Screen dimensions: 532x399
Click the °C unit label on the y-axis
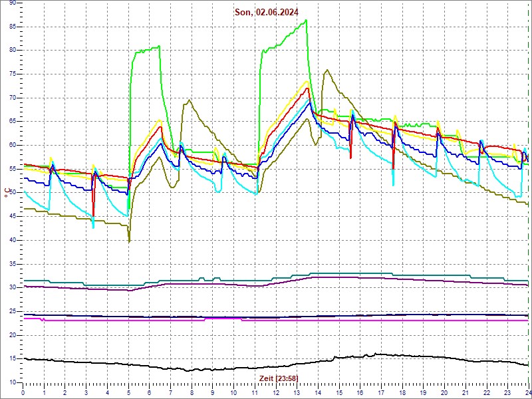[7, 193]
